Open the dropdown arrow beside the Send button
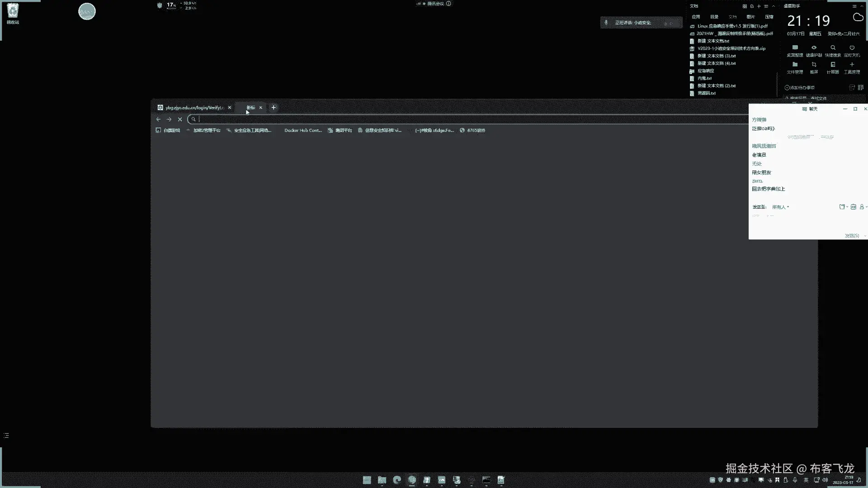868x488 pixels. pyautogui.click(x=865, y=236)
